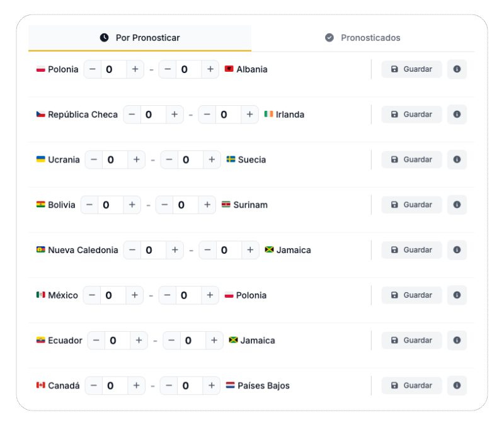Click info icon for Ecuador vs Jamaica
The height and width of the screenshot is (425, 504).
point(457,341)
